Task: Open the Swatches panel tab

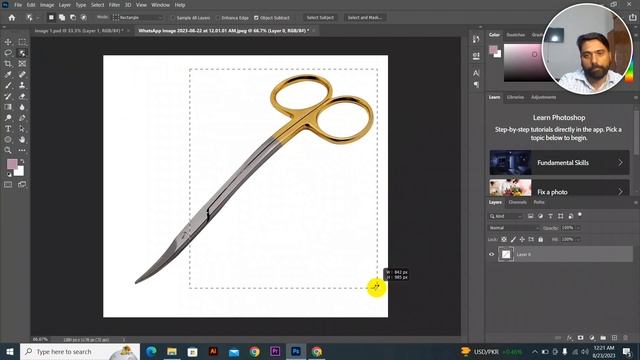Action: (x=516, y=35)
